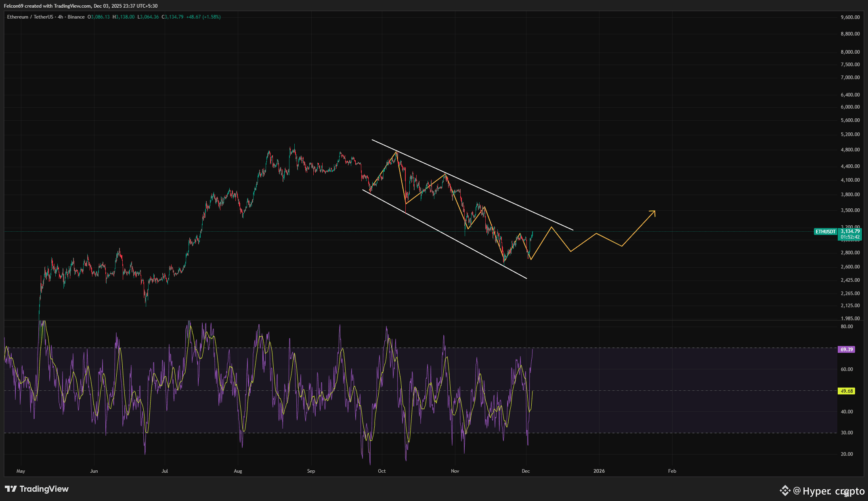Click the change value +48.67 (+1.58%)
This screenshot has width=868, height=501.
pyautogui.click(x=203, y=17)
